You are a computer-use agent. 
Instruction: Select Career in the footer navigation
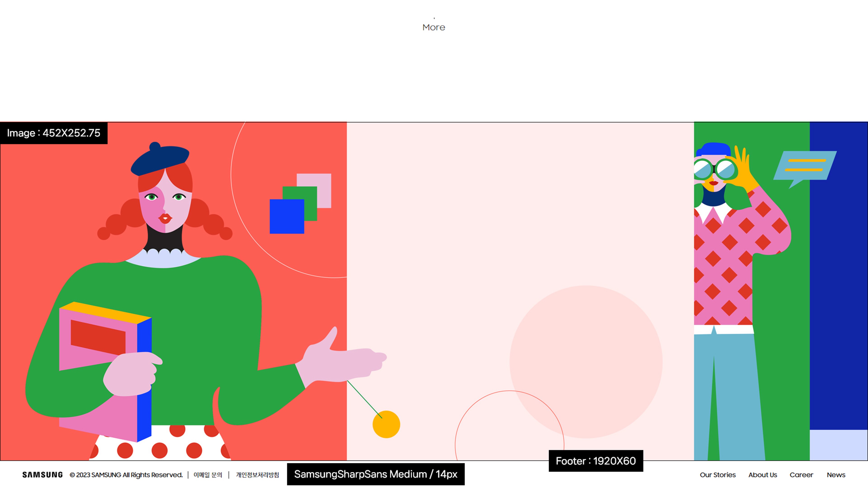tap(801, 475)
